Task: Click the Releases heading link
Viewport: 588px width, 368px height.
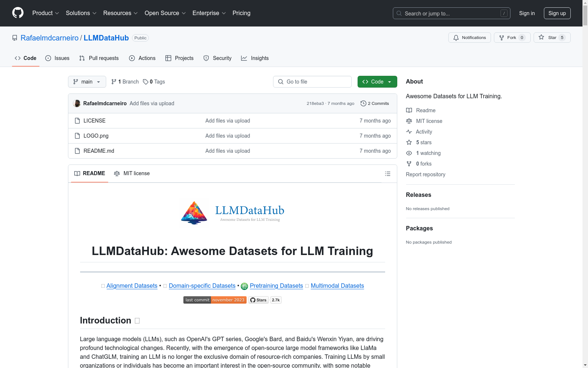Action: coord(419,195)
